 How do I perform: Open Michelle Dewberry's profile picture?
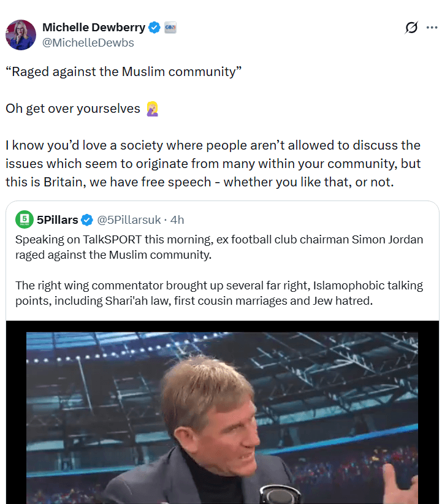tap(21, 35)
